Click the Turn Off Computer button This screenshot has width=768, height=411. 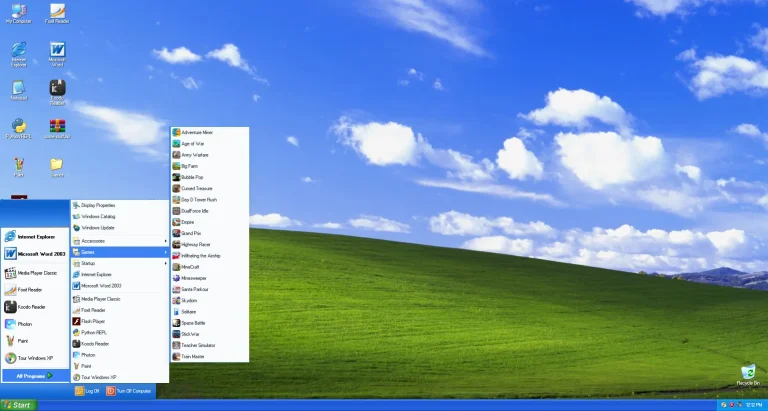[129, 391]
